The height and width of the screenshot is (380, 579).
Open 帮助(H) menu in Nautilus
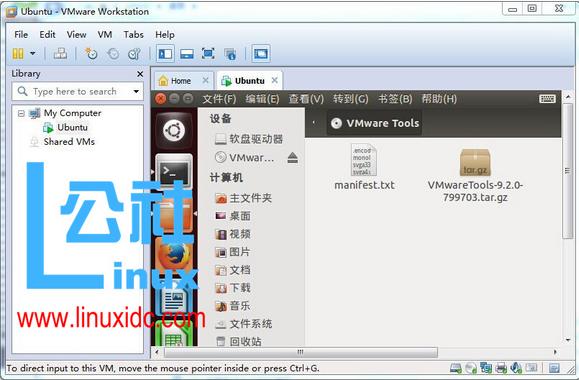tap(439, 99)
